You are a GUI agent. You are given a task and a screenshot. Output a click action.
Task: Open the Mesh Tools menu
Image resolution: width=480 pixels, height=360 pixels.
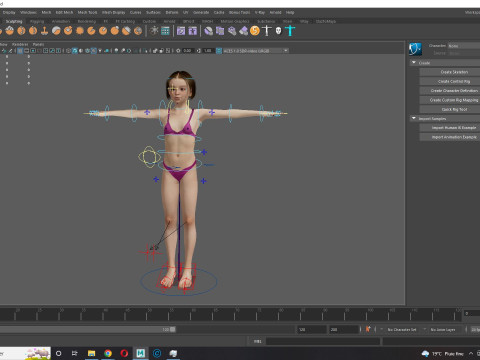pyautogui.click(x=87, y=12)
